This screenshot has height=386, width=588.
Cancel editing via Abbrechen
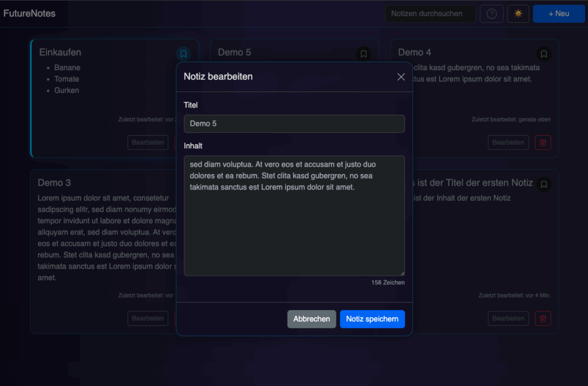pyautogui.click(x=311, y=319)
